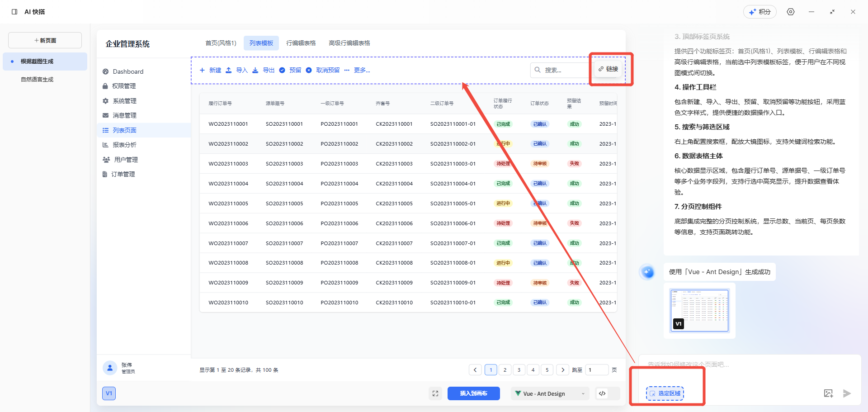Screen dimensions: 868x412
Task: Open the Vue - Ant Design framework dropdown
Action: click(x=550, y=393)
